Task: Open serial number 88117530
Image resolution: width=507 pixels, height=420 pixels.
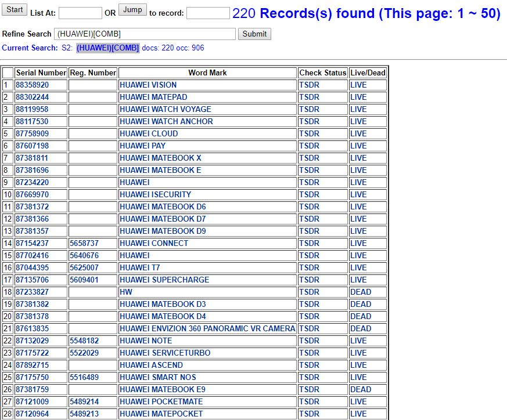Action: (x=32, y=121)
